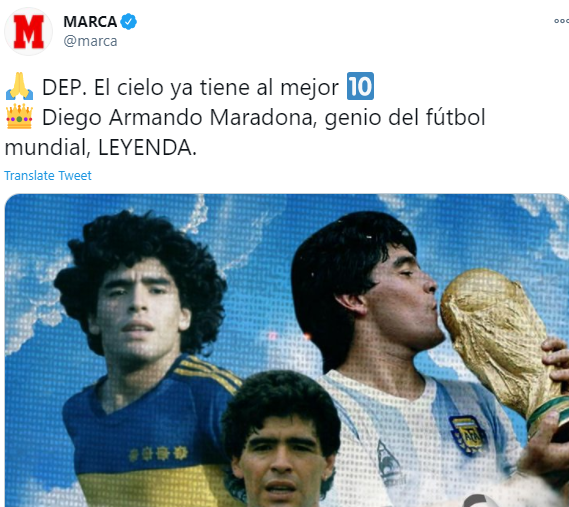Image resolution: width=569 pixels, height=507 pixels.
Task: Click the golden crown emoji
Action: (19, 116)
